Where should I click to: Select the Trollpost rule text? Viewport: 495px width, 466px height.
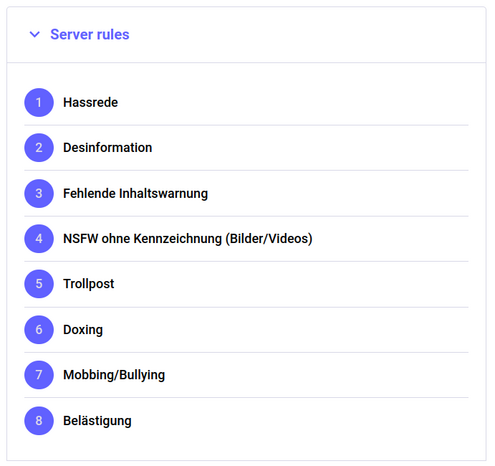(x=89, y=284)
